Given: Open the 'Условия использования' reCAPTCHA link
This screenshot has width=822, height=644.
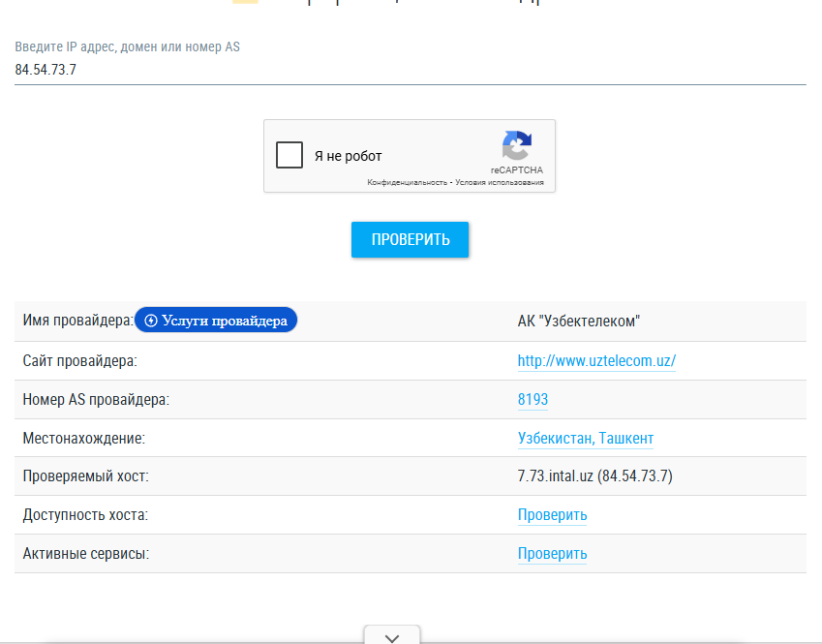Looking at the screenshot, I should pos(499,182).
